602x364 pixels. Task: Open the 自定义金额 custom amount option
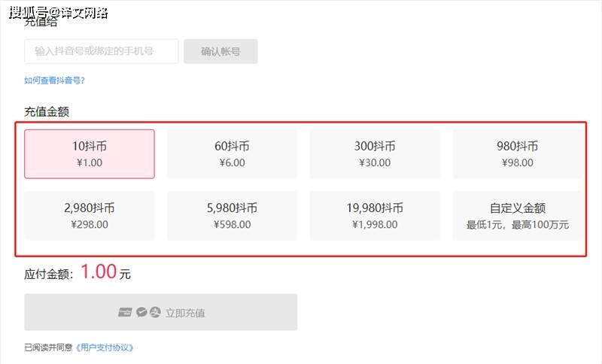pos(517,216)
